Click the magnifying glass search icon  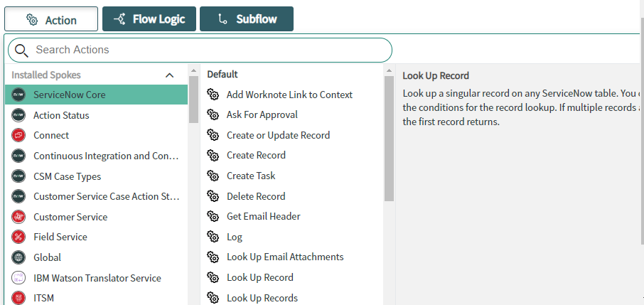point(21,50)
